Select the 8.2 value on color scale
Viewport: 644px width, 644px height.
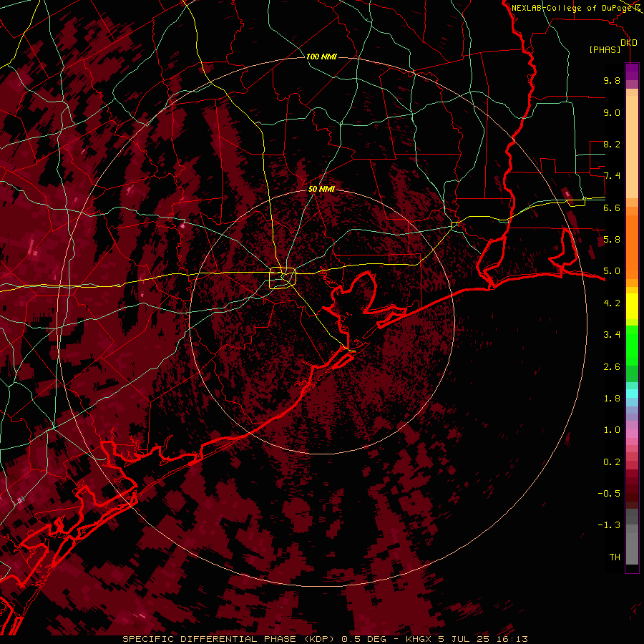point(612,144)
